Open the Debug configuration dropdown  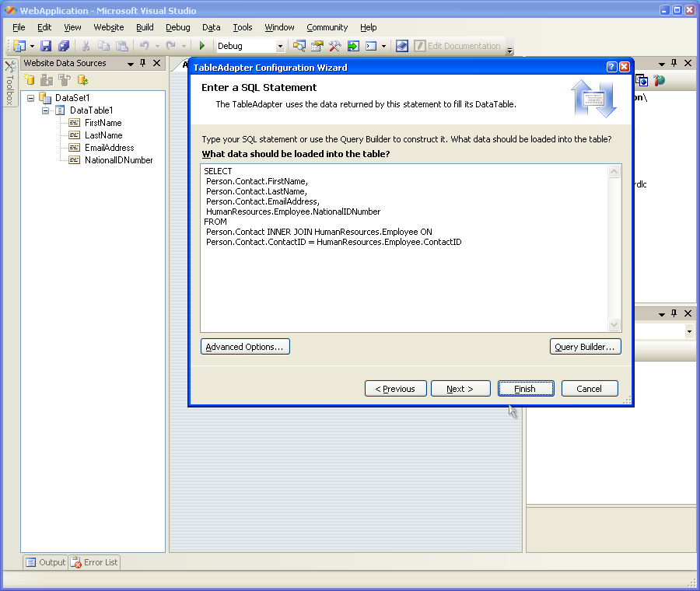tap(280, 47)
